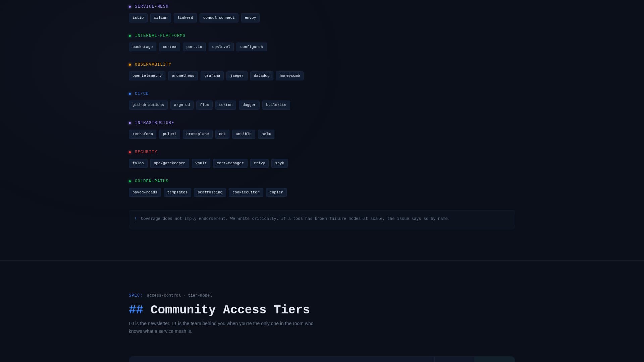The width and height of the screenshot is (644, 362).
Task: Open the linkerd tag
Action: [185, 18]
